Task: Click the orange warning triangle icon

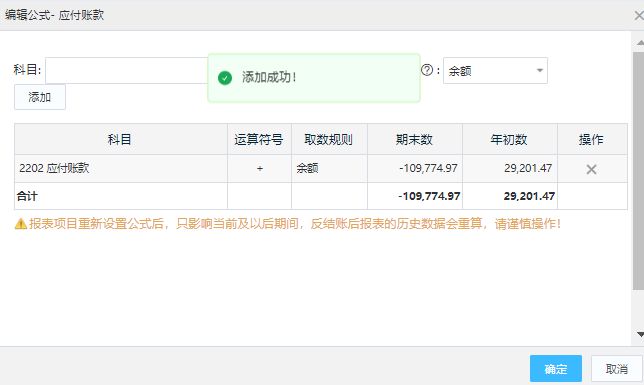Action: [21, 224]
